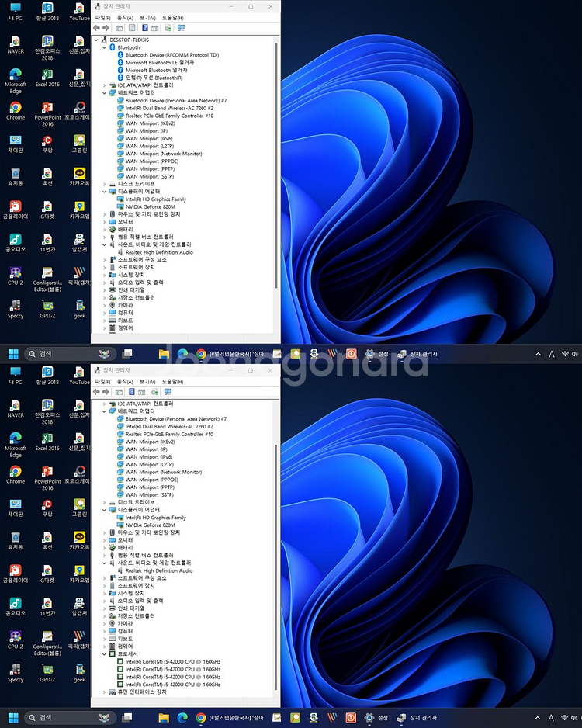The width and height of the screenshot is (582, 728).
Task: Collapse the 프로세서 category
Action: 105,653
